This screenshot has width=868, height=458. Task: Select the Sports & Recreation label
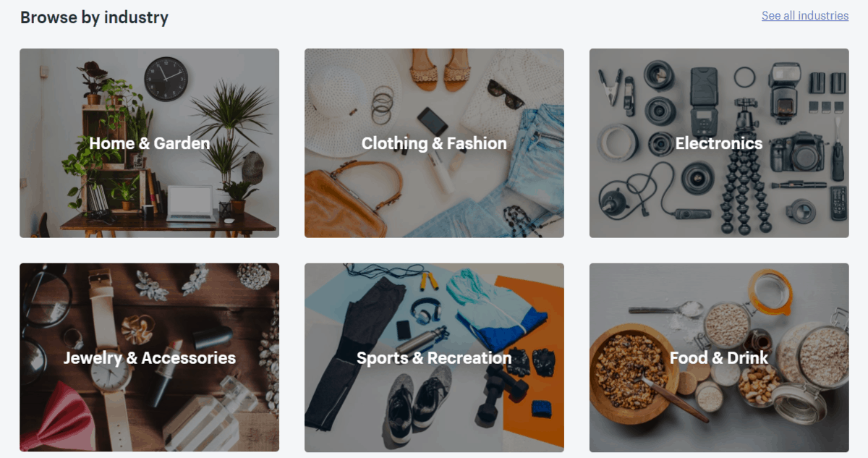point(434,357)
